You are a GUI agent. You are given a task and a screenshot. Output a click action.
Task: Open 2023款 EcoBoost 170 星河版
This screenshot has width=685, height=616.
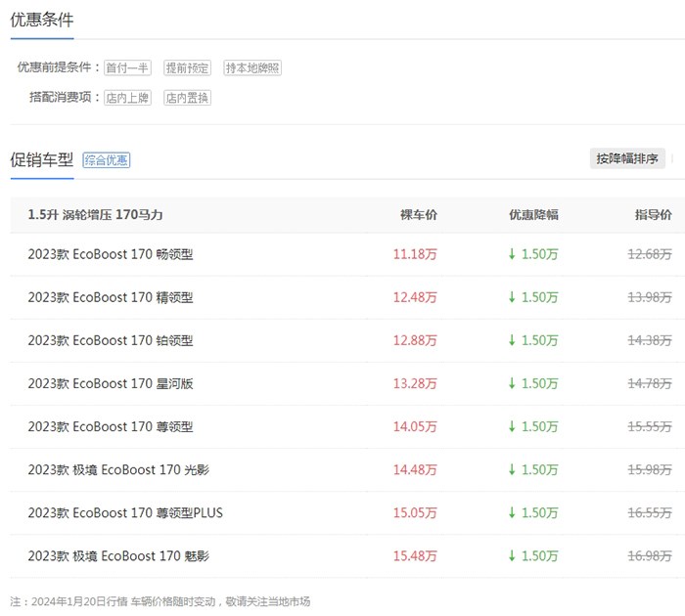(111, 383)
